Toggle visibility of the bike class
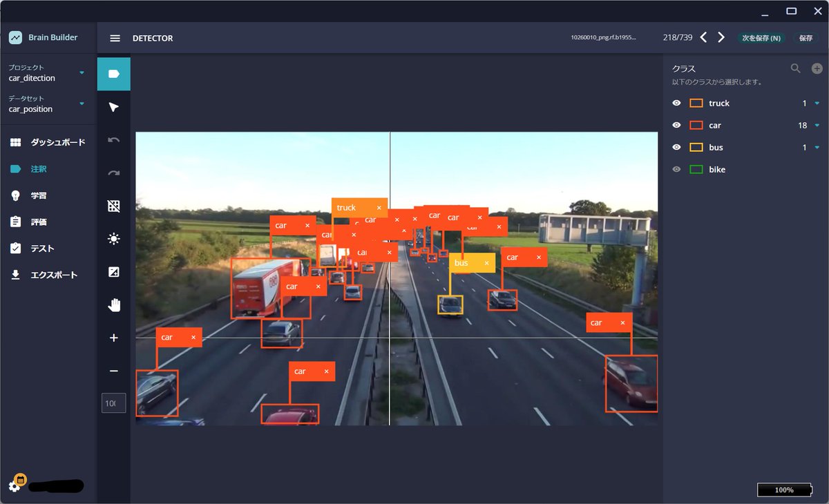 [676, 169]
